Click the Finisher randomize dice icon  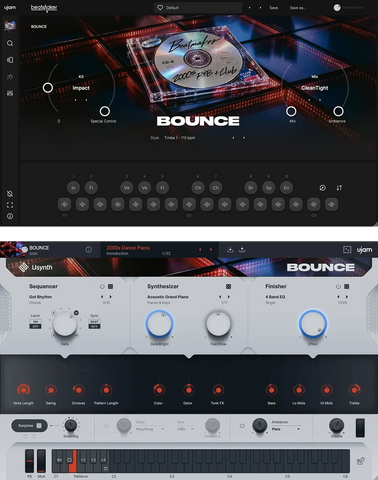[x=347, y=286]
